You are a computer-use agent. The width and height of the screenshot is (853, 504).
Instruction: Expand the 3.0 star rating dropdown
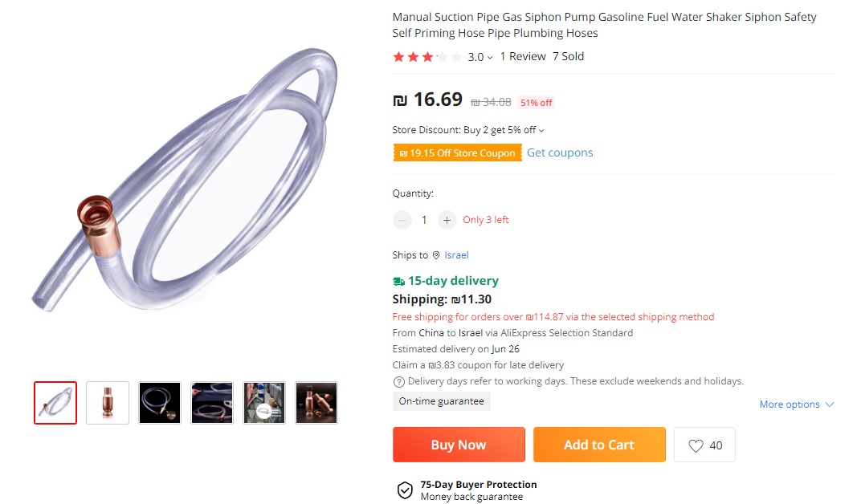(x=490, y=58)
